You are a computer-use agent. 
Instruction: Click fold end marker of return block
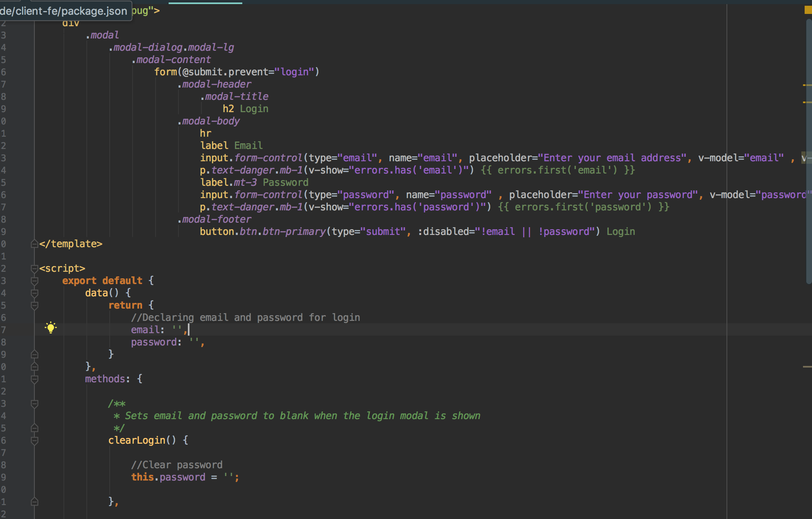(x=34, y=354)
